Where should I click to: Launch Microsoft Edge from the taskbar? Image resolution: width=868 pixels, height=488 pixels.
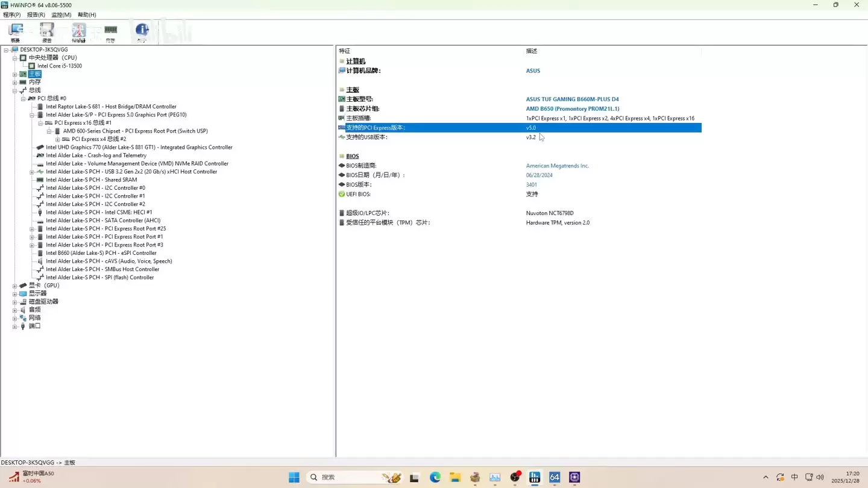click(435, 477)
